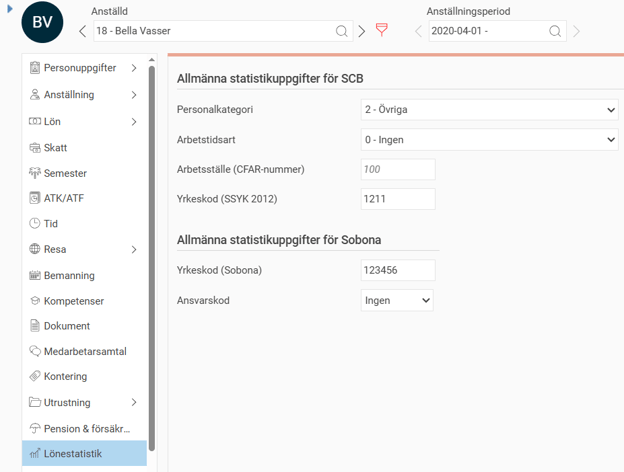
Task: Expand the Lön submenu arrow
Action: pyautogui.click(x=134, y=122)
